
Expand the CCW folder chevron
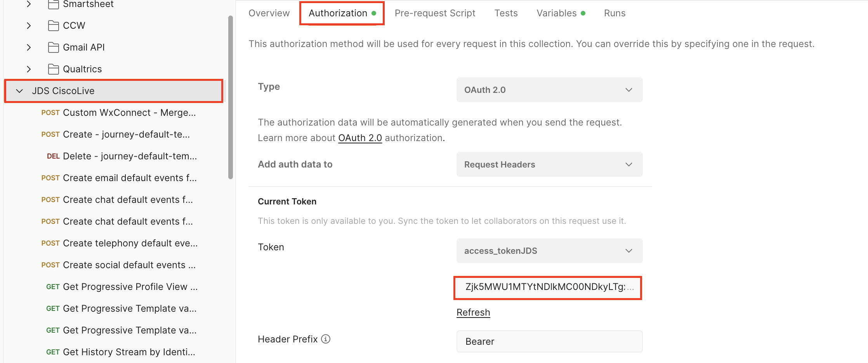click(29, 26)
